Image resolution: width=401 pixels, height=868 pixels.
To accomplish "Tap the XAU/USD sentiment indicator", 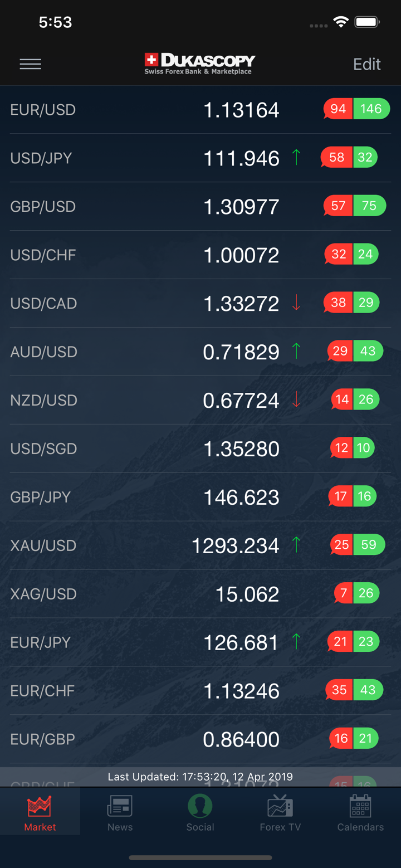I will (356, 545).
